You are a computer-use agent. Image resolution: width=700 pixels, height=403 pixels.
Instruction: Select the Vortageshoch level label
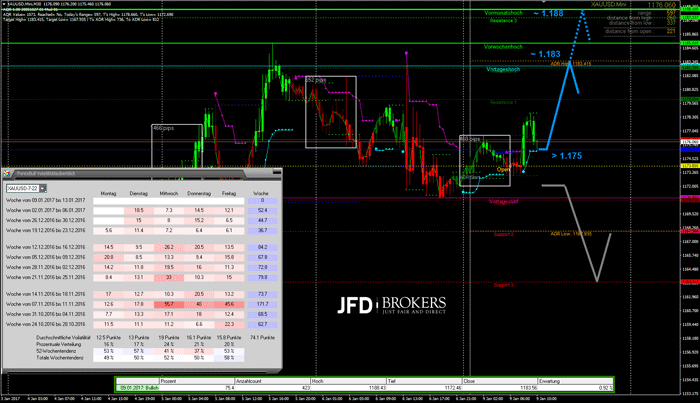click(x=504, y=69)
